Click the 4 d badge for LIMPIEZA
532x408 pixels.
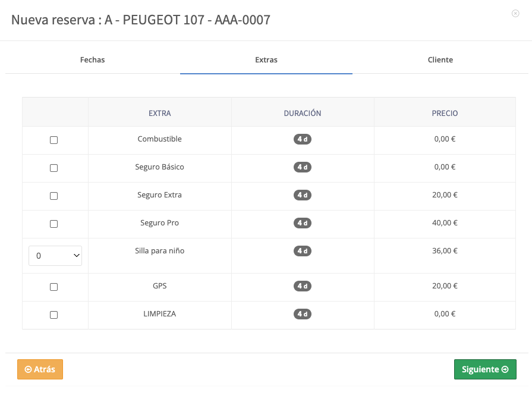pos(303,314)
